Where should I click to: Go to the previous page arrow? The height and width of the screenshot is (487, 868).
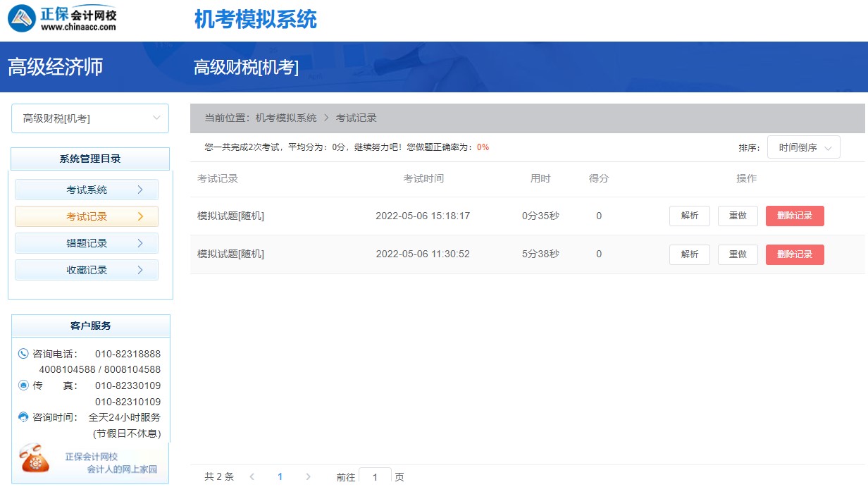click(x=252, y=477)
